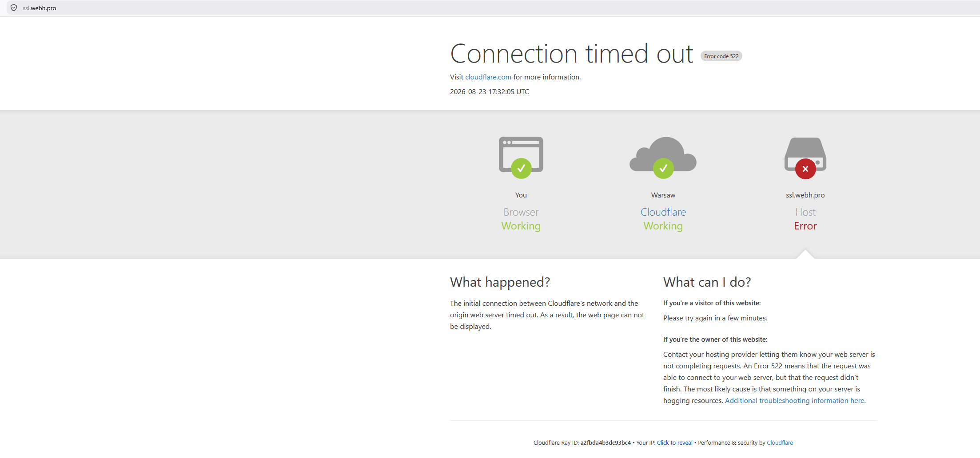
Task: Click the Host label above Error
Action: point(805,212)
